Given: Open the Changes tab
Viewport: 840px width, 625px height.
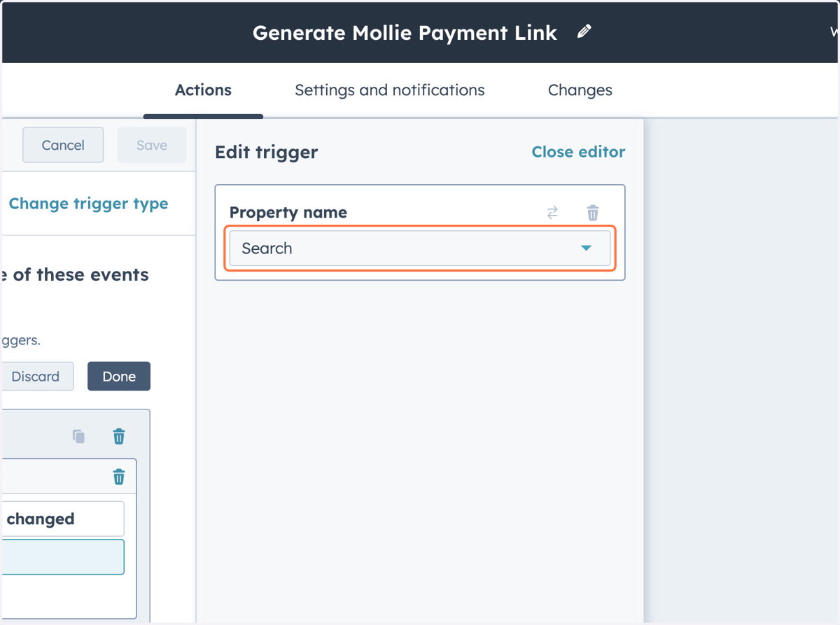Looking at the screenshot, I should point(580,90).
